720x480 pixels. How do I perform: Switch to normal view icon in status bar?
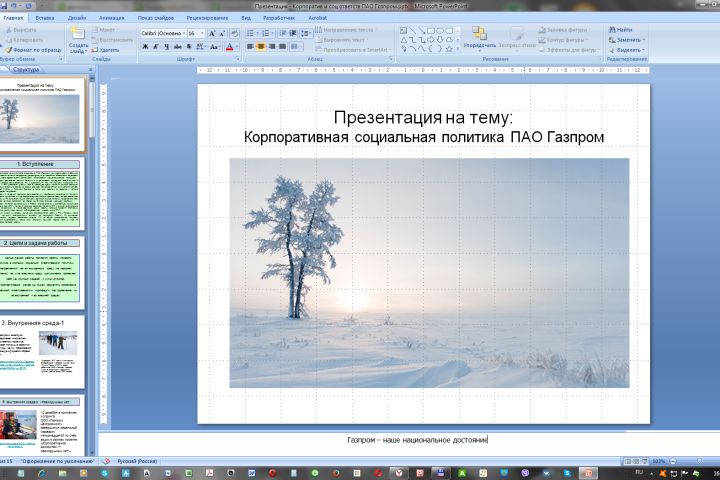coord(628,461)
